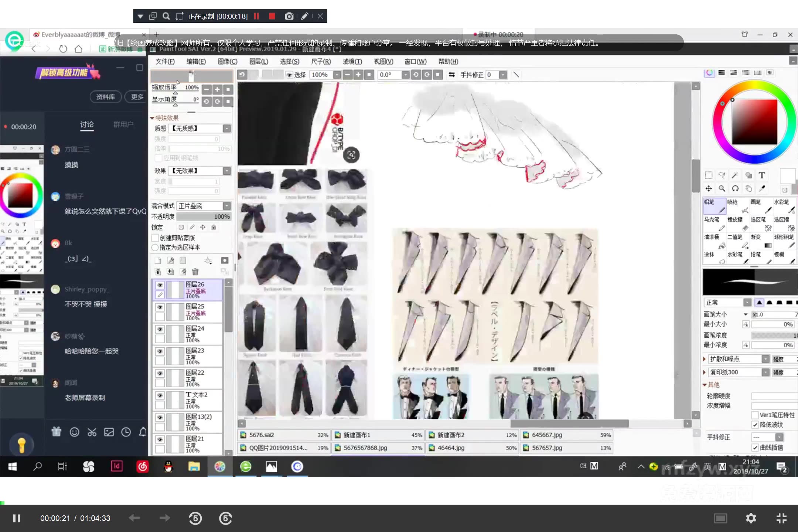Select the eyedropper tool

click(762, 189)
